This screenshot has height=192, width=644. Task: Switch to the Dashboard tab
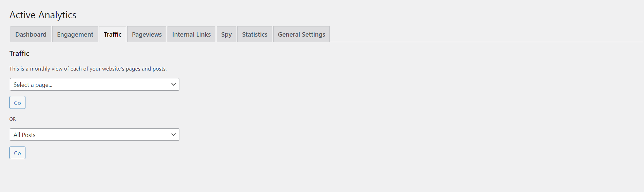point(31,34)
